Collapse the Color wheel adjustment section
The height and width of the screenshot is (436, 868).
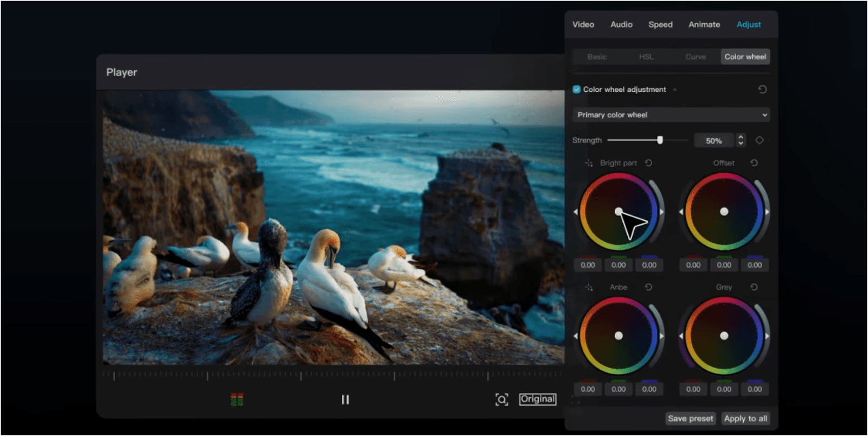pyautogui.click(x=674, y=90)
